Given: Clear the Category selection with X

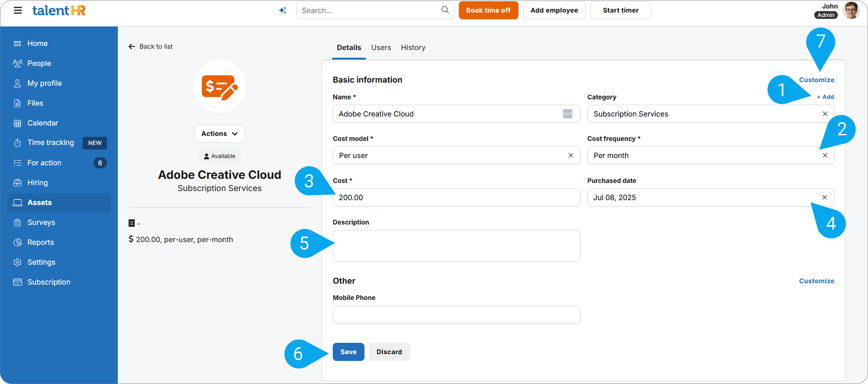Looking at the screenshot, I should click(x=825, y=114).
